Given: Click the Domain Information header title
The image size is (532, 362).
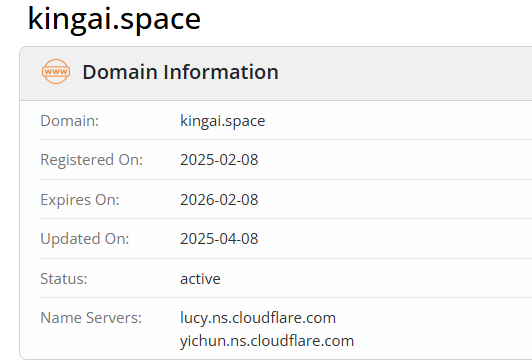Looking at the screenshot, I should [x=180, y=72].
